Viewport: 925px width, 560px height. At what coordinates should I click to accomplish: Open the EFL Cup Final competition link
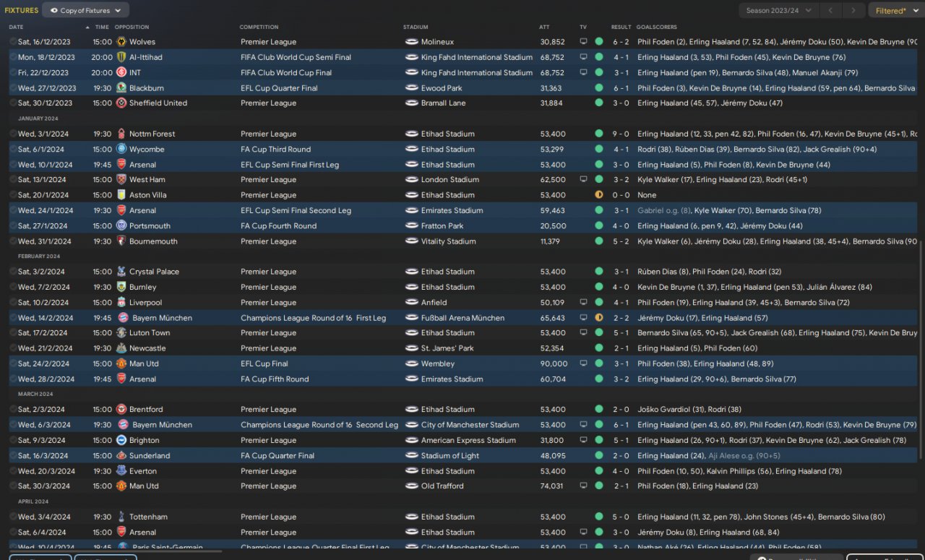[x=264, y=364]
